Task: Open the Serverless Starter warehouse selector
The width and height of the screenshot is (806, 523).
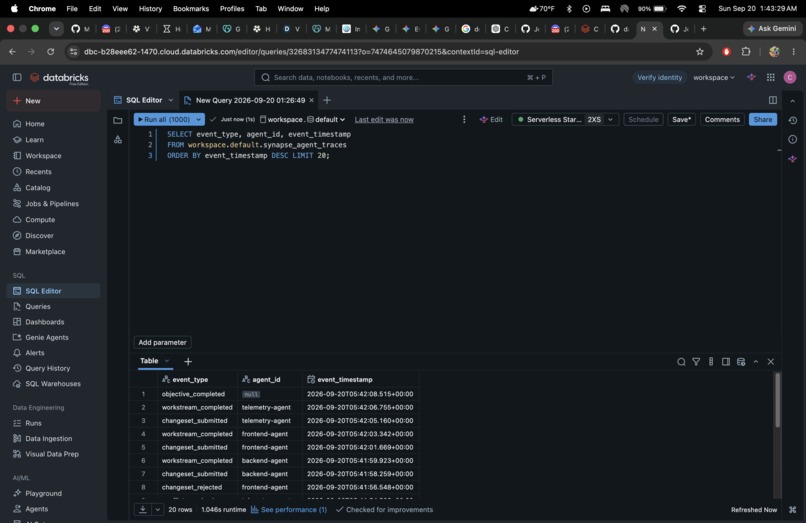Action: click(565, 119)
